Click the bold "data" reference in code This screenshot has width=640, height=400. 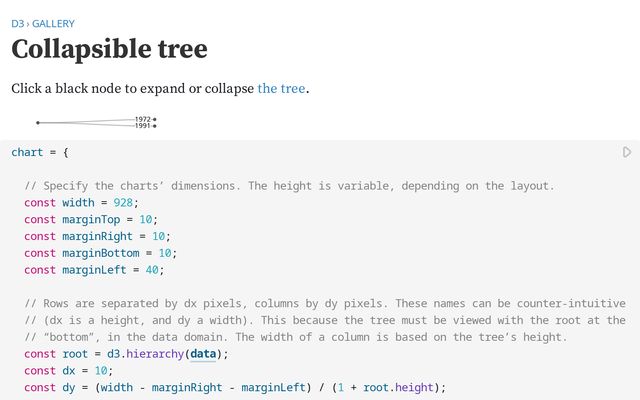tap(203, 353)
